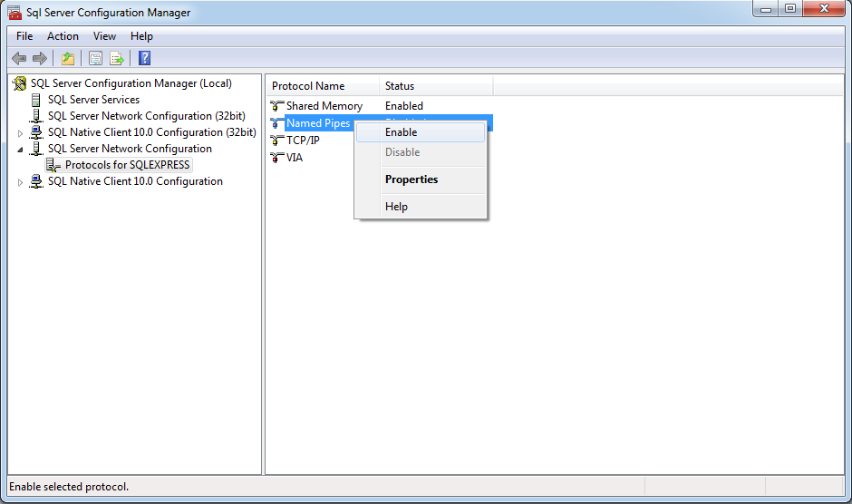Click the Named Pipes protocol icon

coord(277,123)
